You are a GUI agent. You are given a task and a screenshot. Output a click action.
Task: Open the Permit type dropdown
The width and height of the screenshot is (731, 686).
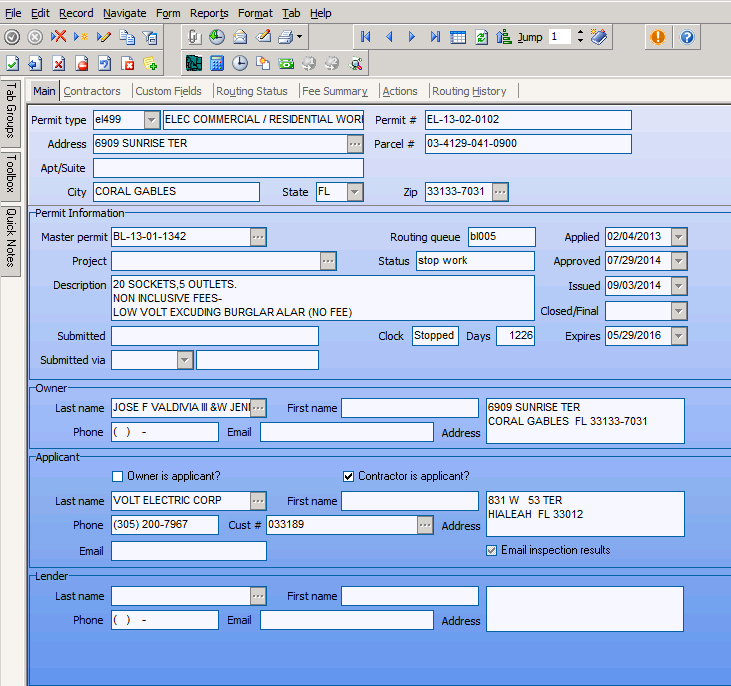pyautogui.click(x=152, y=120)
